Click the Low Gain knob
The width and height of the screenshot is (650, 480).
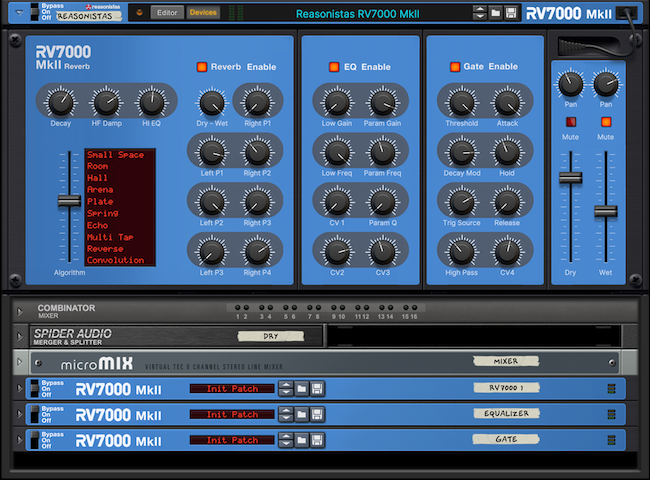pos(337,103)
